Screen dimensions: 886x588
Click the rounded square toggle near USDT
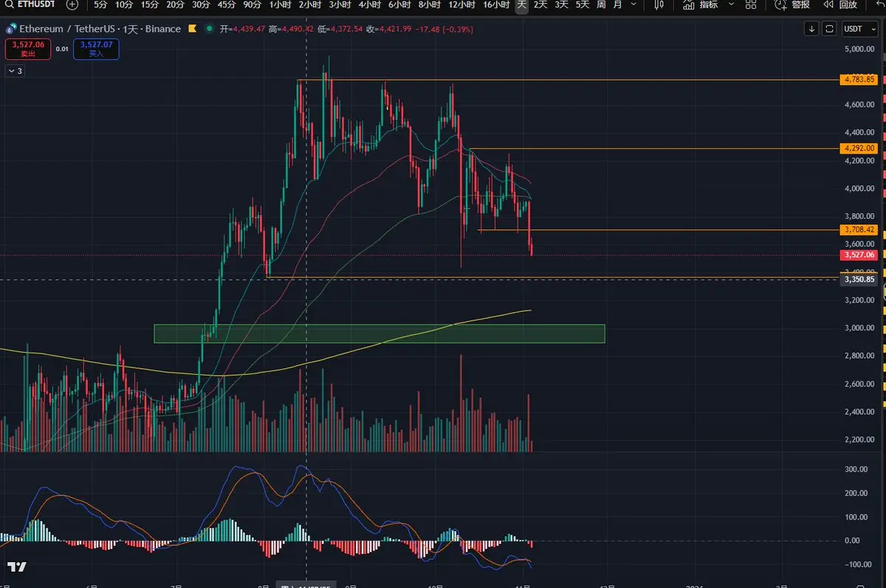point(829,29)
